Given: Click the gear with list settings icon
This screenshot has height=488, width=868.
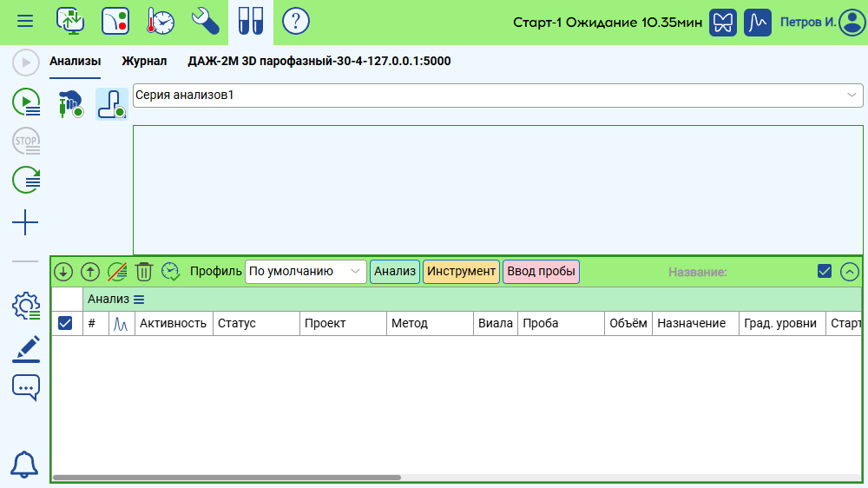Looking at the screenshot, I should tap(25, 305).
